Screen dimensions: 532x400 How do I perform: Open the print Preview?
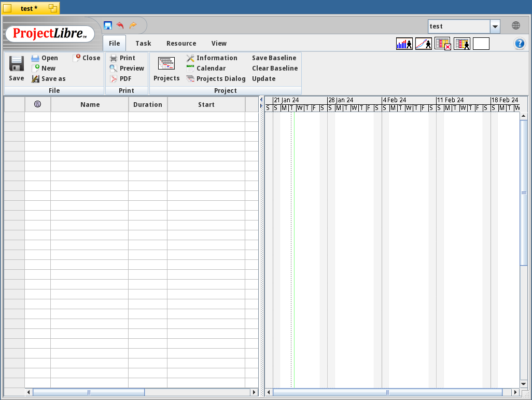point(127,68)
